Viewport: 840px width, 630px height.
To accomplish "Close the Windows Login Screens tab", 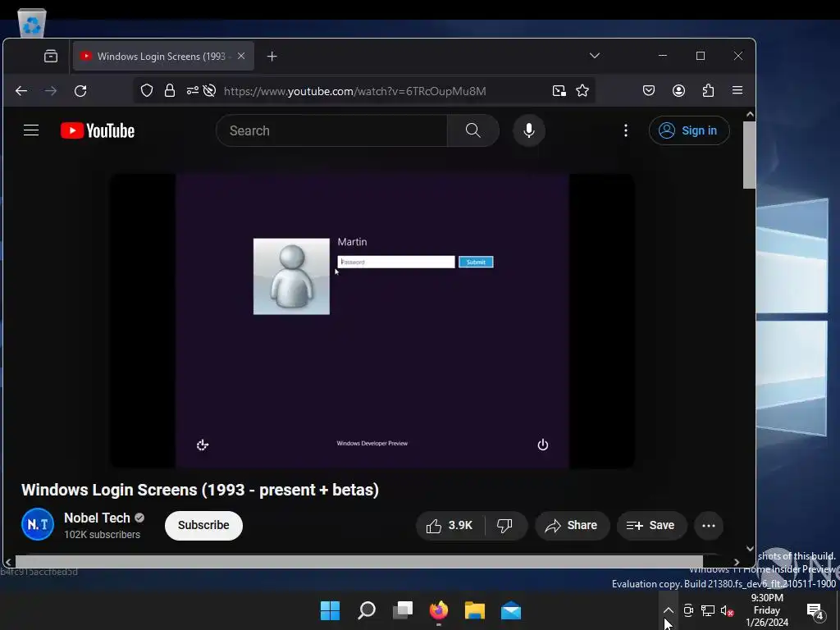I will [x=241, y=56].
